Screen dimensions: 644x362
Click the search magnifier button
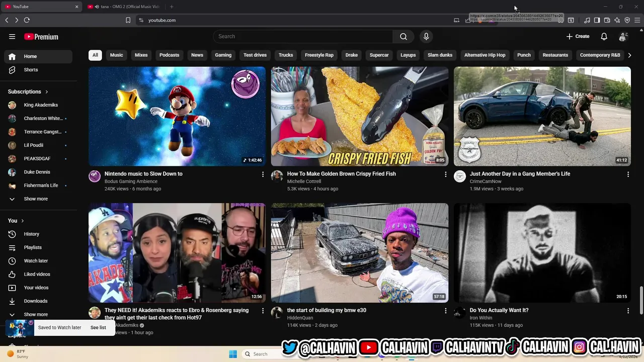(x=404, y=36)
